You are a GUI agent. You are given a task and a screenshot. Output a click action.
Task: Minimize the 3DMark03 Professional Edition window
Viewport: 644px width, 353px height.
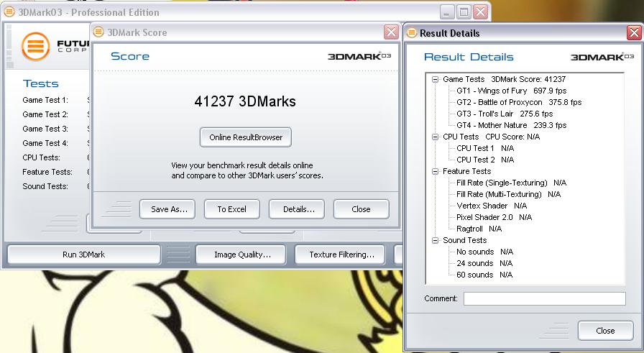tap(447, 12)
